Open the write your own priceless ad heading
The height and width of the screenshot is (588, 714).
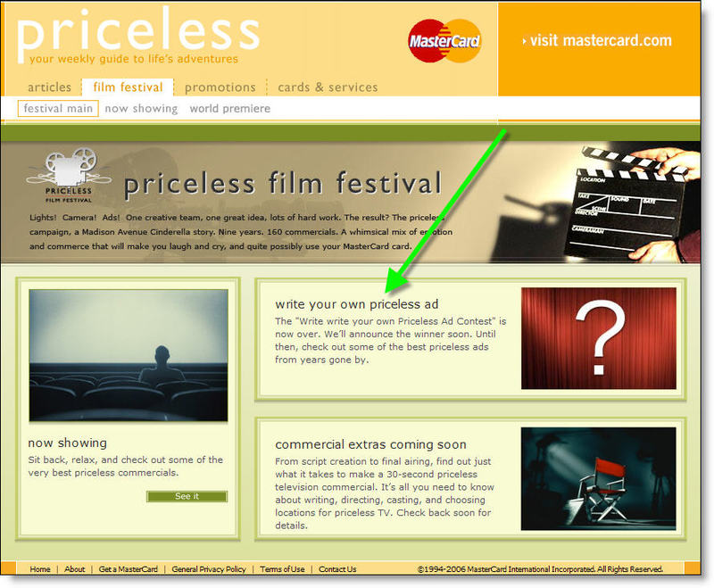(x=356, y=304)
